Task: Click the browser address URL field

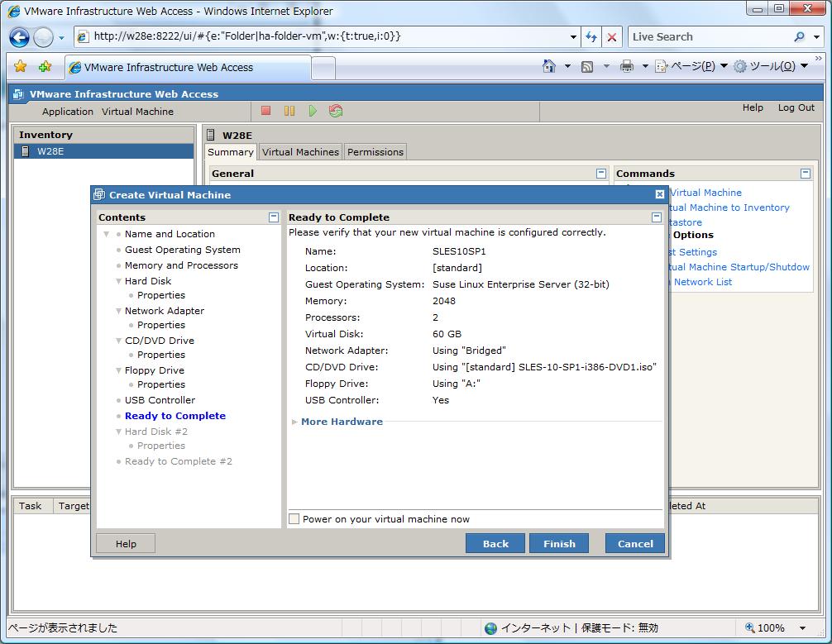Action: coord(329,36)
